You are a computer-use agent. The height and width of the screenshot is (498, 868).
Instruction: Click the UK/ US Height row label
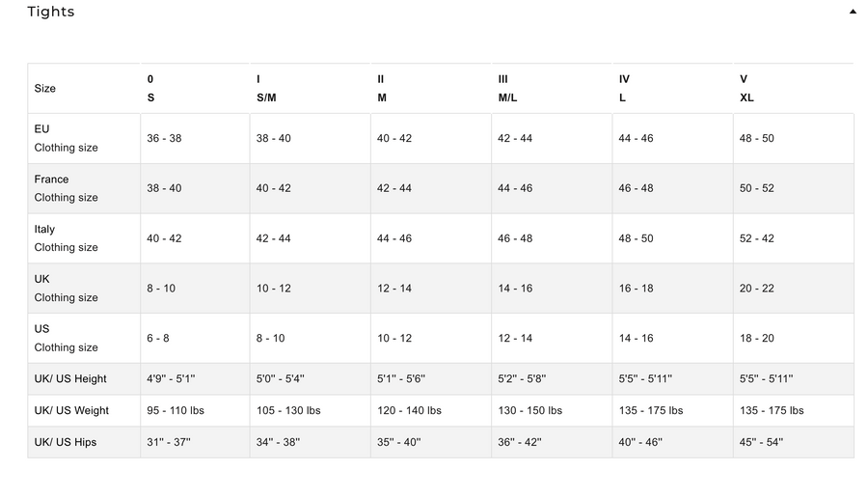tap(70, 379)
